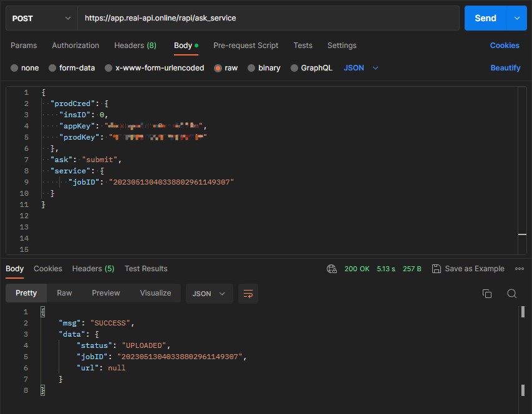
Task: Click the wrap lines icon in response toolbar
Action: pyautogui.click(x=248, y=294)
